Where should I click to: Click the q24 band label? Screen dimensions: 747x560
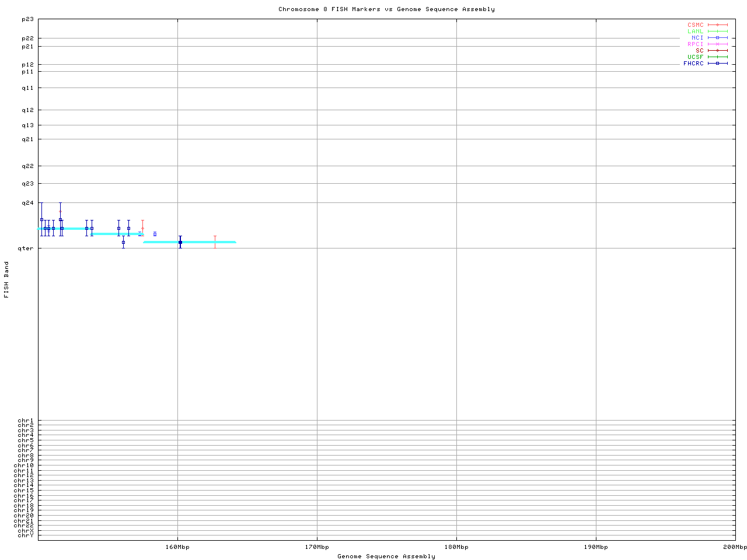point(27,203)
